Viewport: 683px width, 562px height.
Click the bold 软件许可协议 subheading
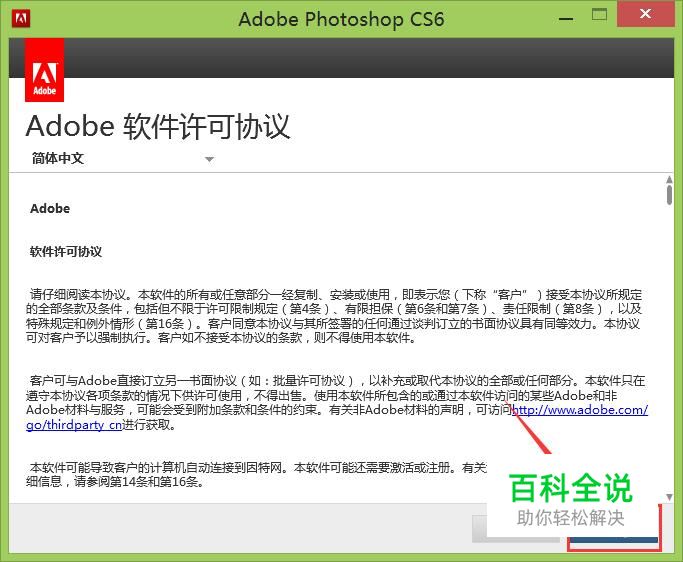point(66,251)
